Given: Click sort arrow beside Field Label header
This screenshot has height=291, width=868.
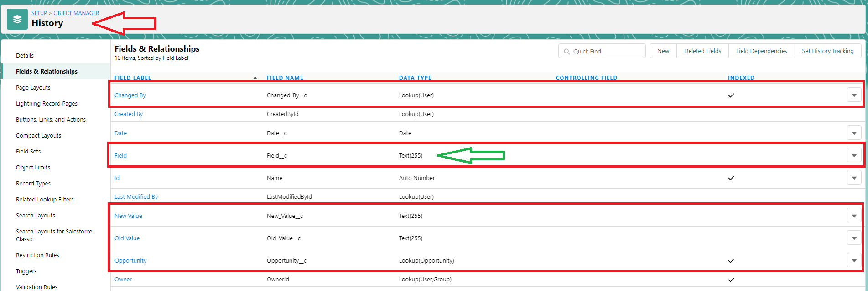Looking at the screenshot, I should (x=255, y=78).
